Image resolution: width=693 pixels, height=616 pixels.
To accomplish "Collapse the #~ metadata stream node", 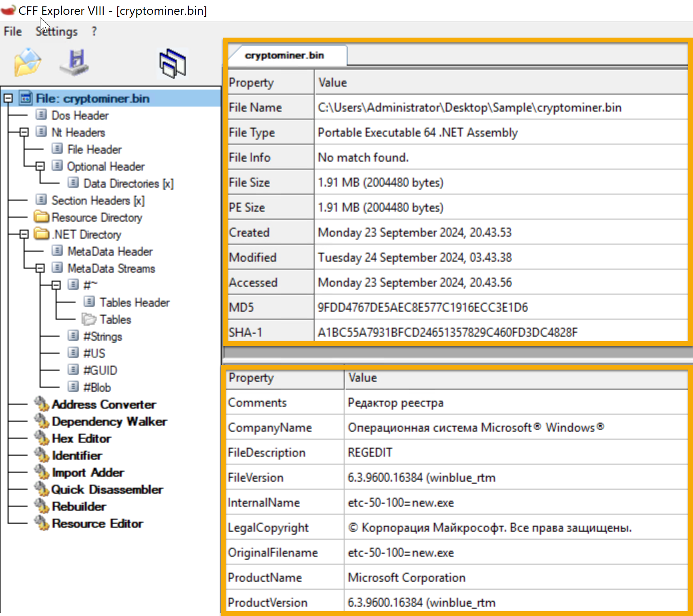I will pyautogui.click(x=57, y=285).
